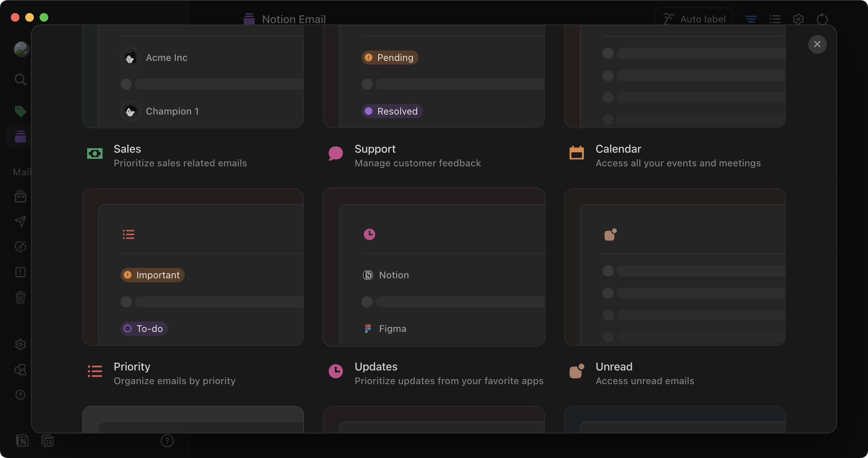This screenshot has width=868, height=458.
Task: Click the To-do label in Priority preview
Action: (x=144, y=329)
